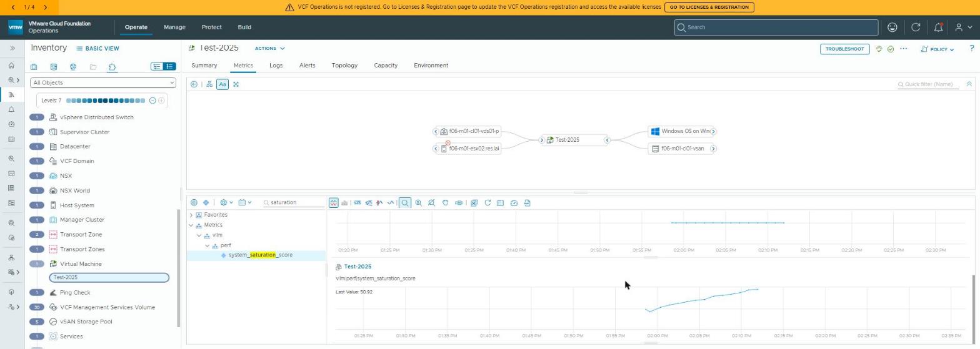Image resolution: width=980 pixels, height=349 pixels.
Task: Expand the Favorites tree node
Action: pyautogui.click(x=191, y=215)
